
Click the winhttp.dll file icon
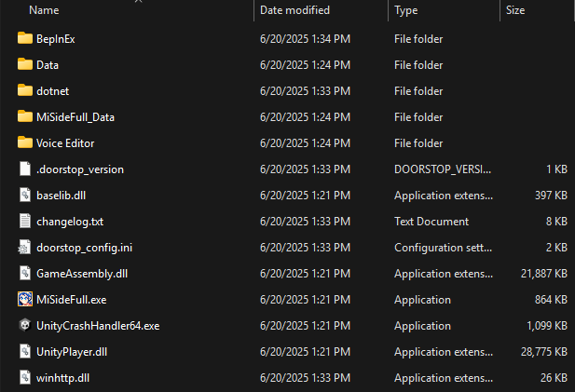(x=25, y=378)
